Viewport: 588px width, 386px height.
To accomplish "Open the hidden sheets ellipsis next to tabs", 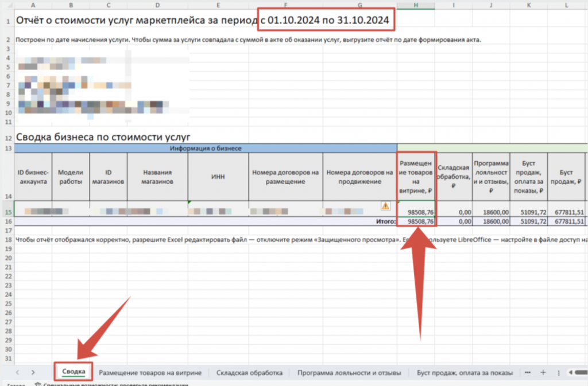I will pos(528,372).
